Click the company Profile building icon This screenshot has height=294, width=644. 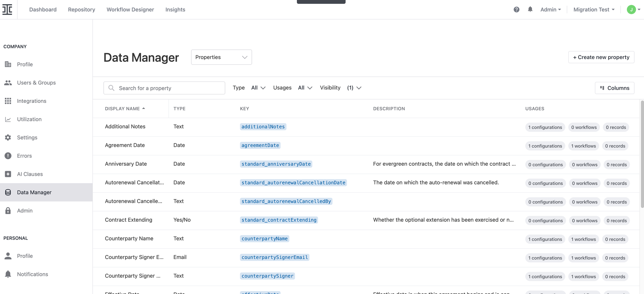(x=8, y=64)
